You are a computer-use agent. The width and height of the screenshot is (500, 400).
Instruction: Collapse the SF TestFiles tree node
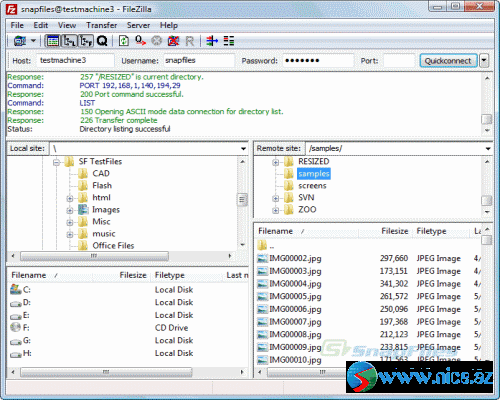[56, 162]
